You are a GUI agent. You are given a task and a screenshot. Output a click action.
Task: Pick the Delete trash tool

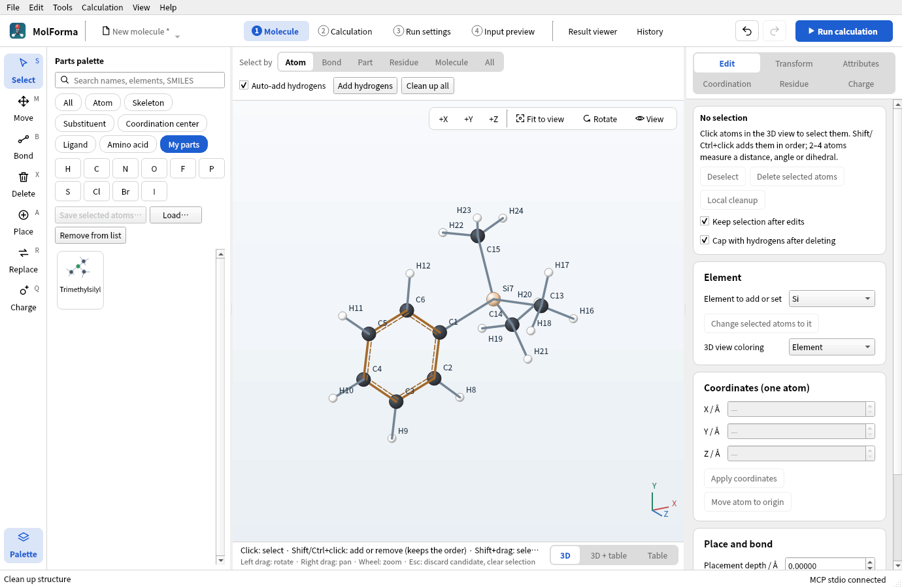(24, 184)
